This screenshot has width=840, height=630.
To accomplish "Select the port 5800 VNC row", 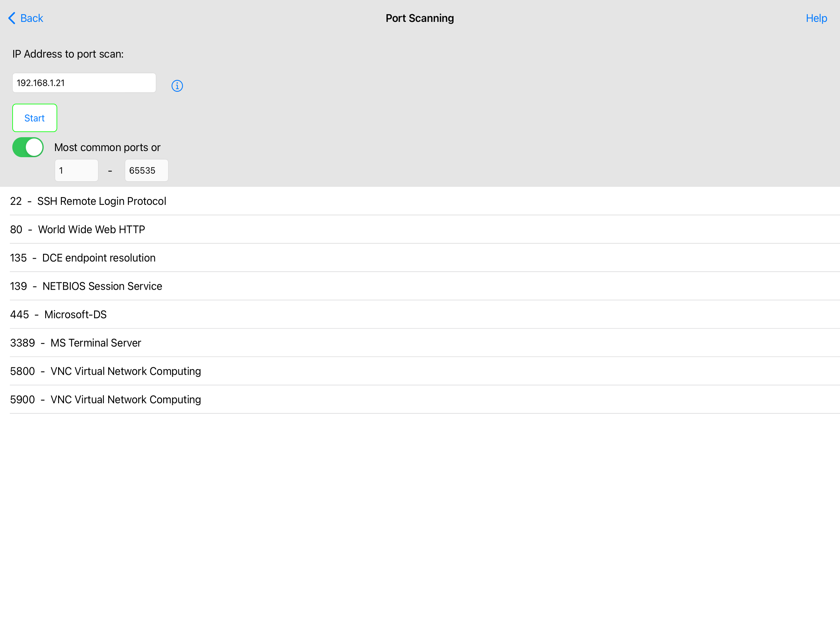I will 105,371.
